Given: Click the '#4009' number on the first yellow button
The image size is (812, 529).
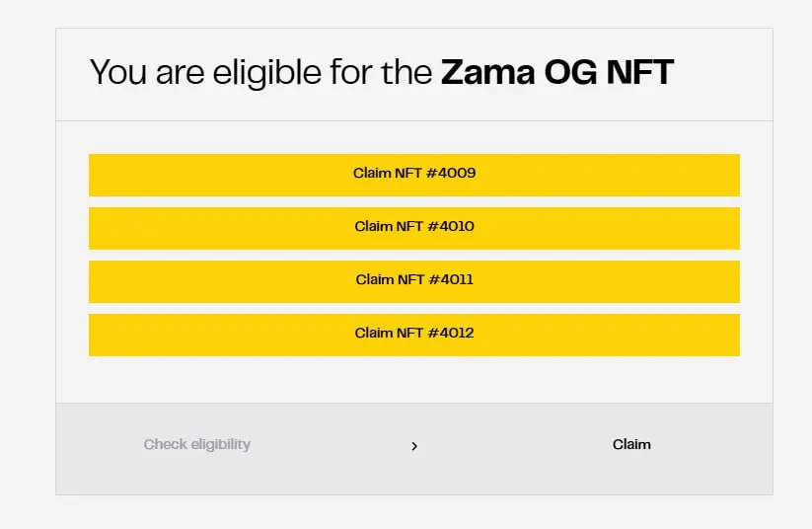Looking at the screenshot, I should (x=452, y=174).
